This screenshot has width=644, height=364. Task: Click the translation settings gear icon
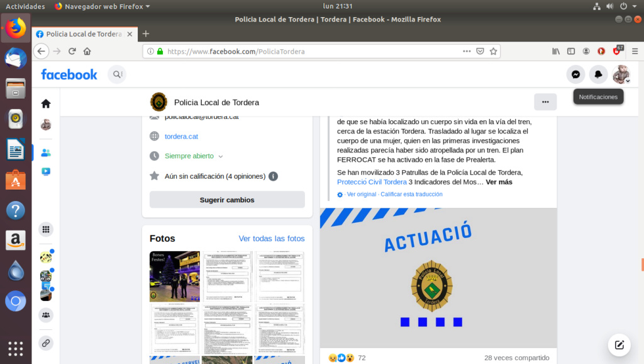[x=340, y=195]
